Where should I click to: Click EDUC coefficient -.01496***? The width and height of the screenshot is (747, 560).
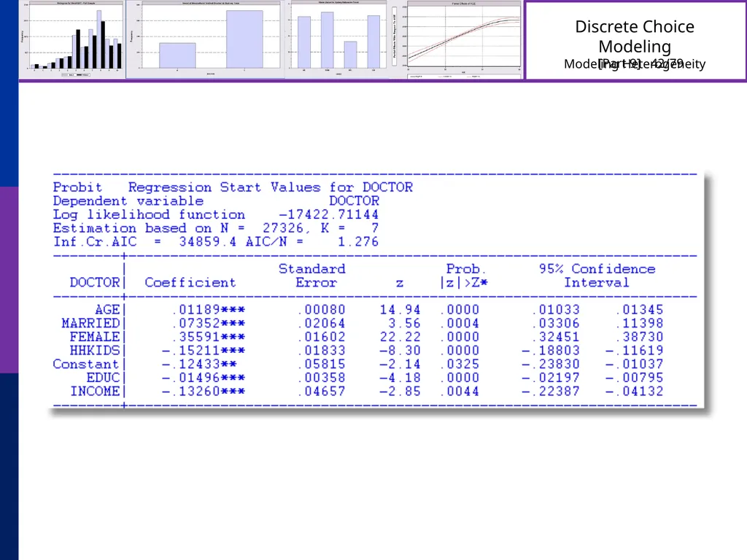point(204,378)
